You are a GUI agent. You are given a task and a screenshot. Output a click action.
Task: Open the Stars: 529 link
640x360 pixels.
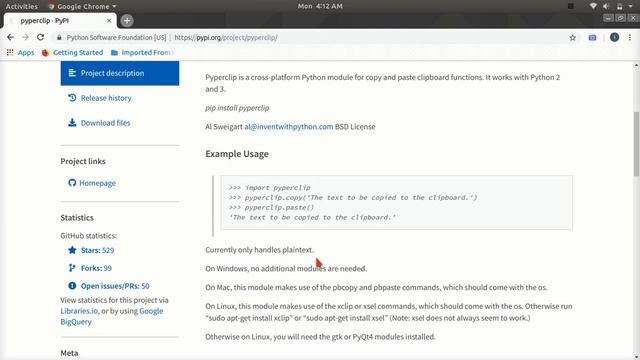pos(97,250)
